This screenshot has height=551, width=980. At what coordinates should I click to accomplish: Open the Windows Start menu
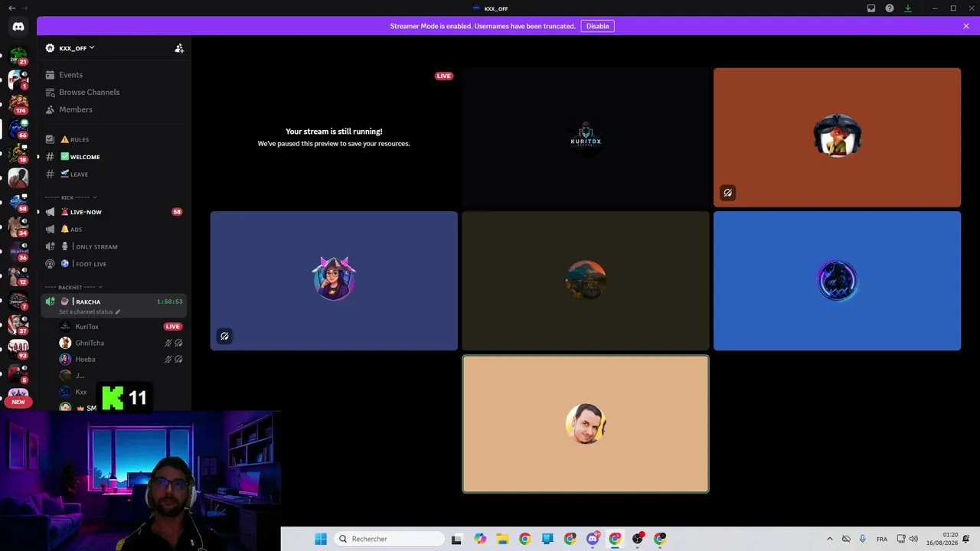(321, 539)
